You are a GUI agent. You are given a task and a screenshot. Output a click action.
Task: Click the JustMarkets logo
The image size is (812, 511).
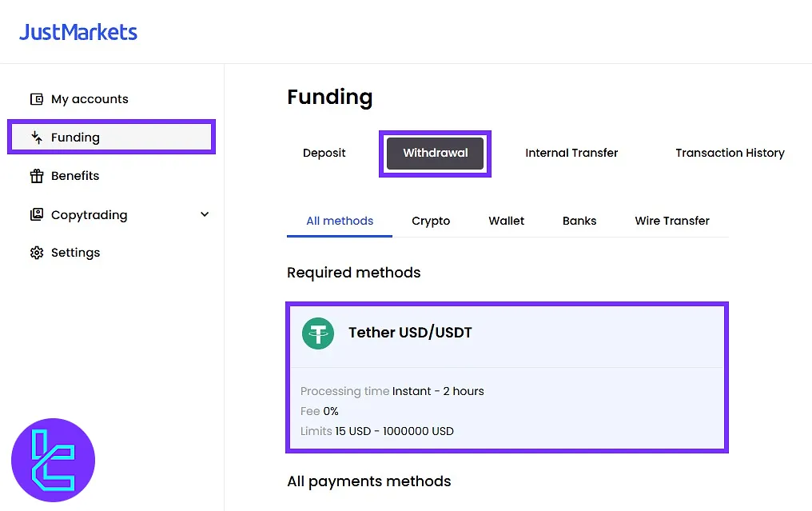coord(78,32)
